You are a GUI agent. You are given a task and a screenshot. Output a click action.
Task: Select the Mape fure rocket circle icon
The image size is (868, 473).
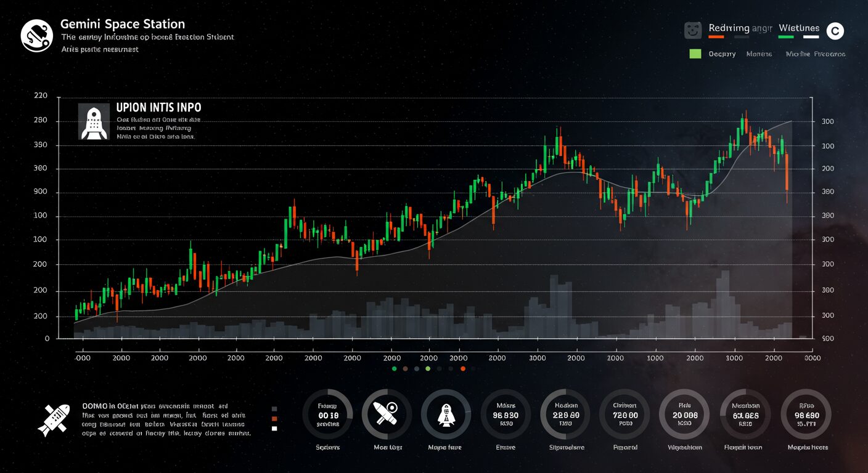[x=445, y=414]
